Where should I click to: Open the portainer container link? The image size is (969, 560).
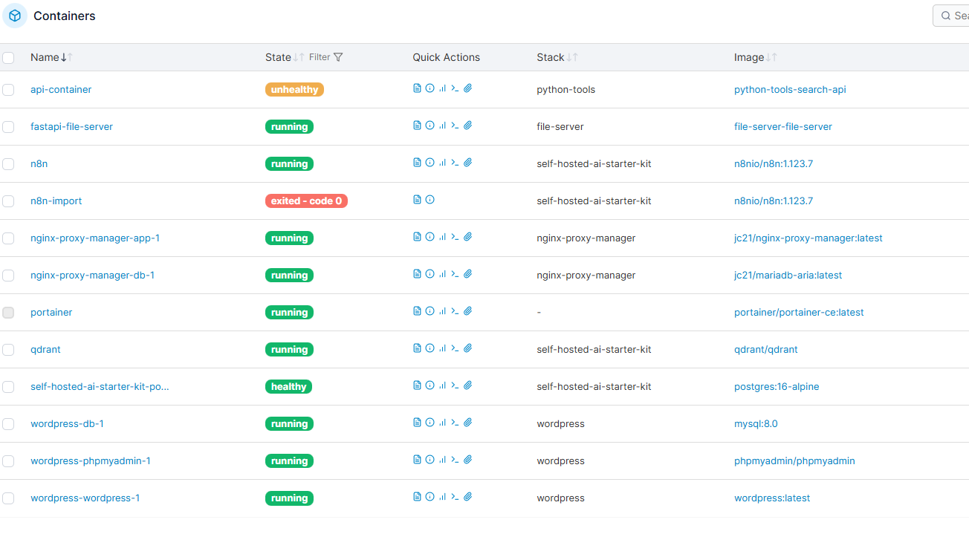pyautogui.click(x=51, y=313)
